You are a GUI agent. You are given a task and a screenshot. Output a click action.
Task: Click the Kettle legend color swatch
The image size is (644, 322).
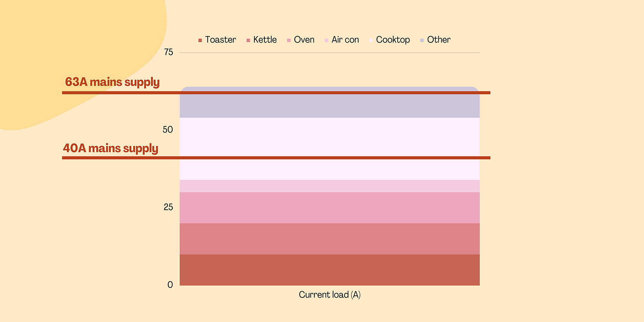[x=248, y=40]
